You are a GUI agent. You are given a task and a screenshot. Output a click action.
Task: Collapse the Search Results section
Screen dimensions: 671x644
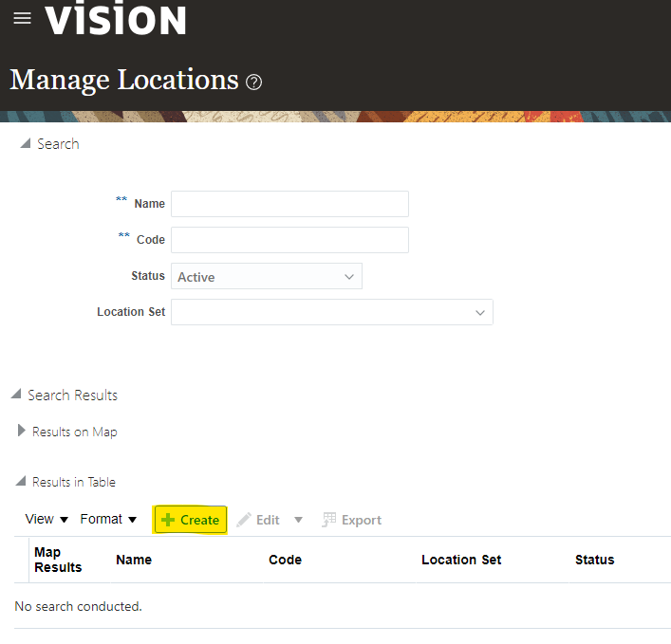pyautogui.click(x=16, y=395)
